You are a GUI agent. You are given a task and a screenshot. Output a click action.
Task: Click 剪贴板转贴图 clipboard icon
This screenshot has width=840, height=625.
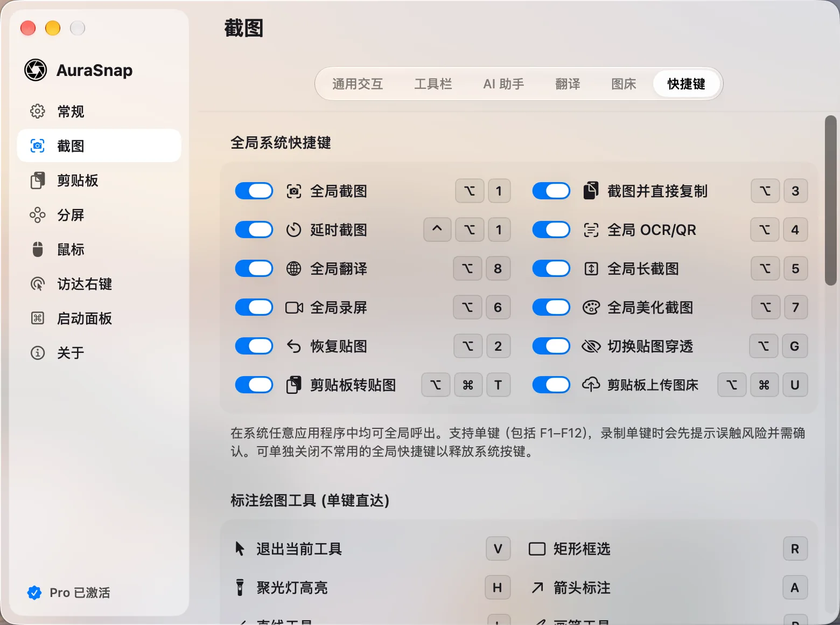pyautogui.click(x=294, y=385)
